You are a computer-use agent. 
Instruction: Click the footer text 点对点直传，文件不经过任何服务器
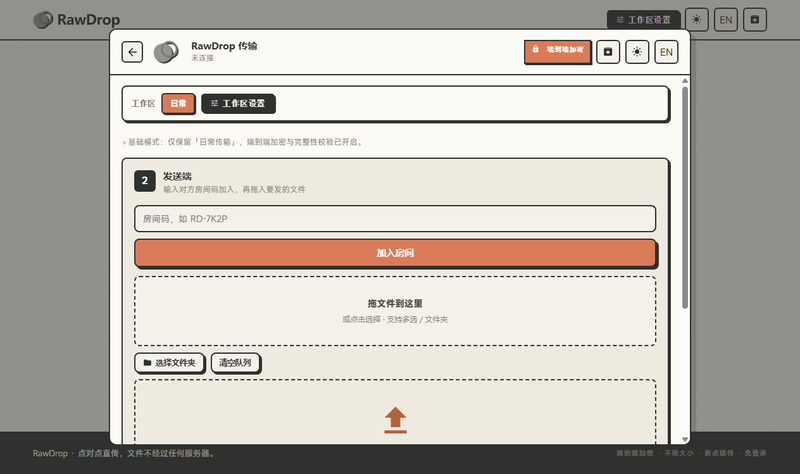(x=145, y=453)
